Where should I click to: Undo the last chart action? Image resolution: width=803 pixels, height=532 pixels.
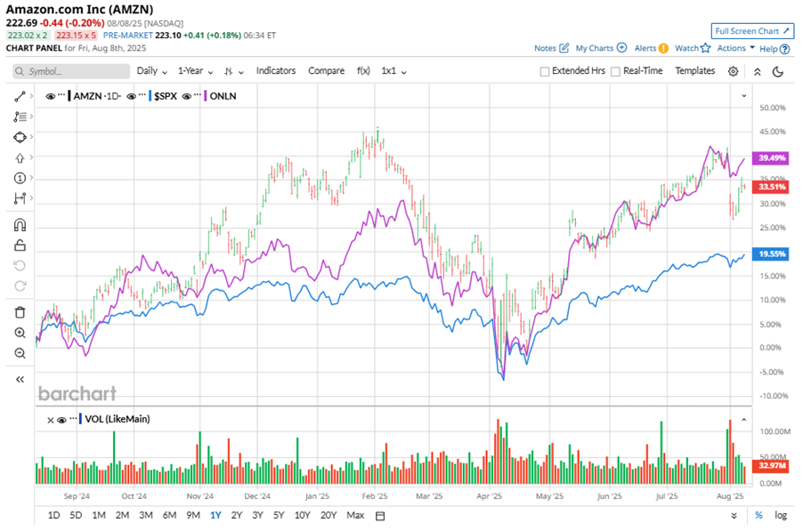click(x=20, y=265)
